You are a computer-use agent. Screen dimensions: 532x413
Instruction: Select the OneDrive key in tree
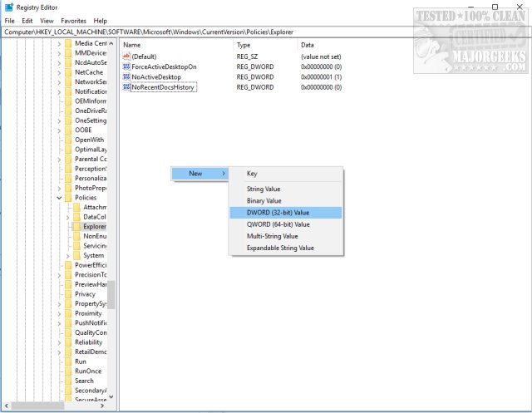(x=91, y=111)
